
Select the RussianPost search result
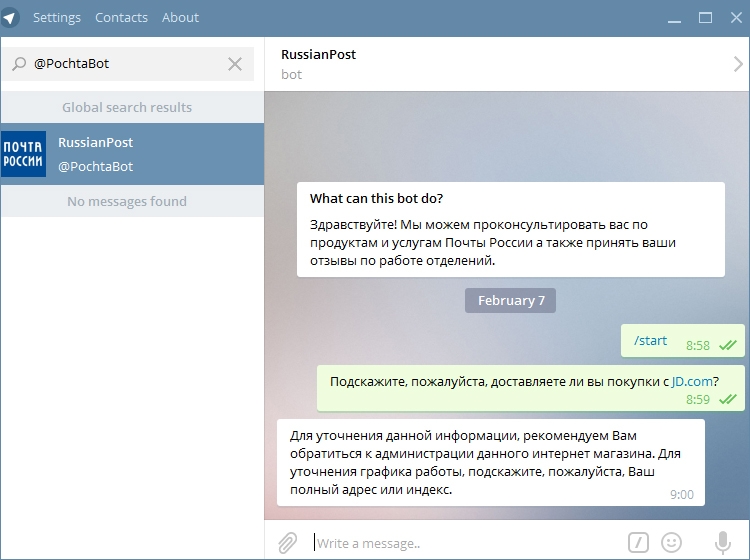click(x=132, y=154)
